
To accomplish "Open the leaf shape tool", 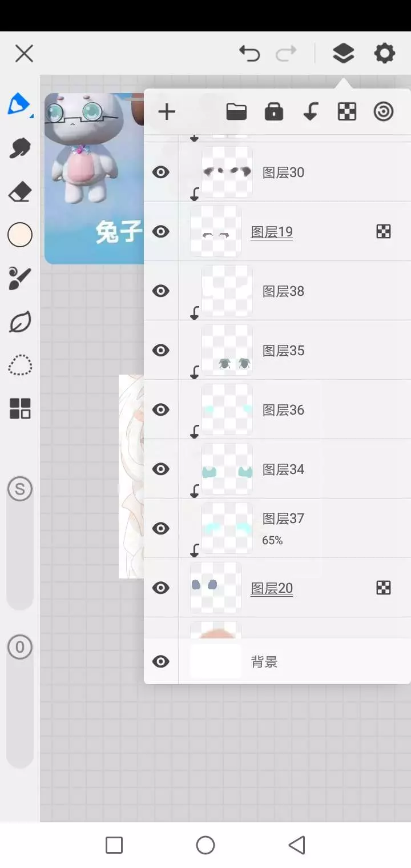I will click(20, 322).
